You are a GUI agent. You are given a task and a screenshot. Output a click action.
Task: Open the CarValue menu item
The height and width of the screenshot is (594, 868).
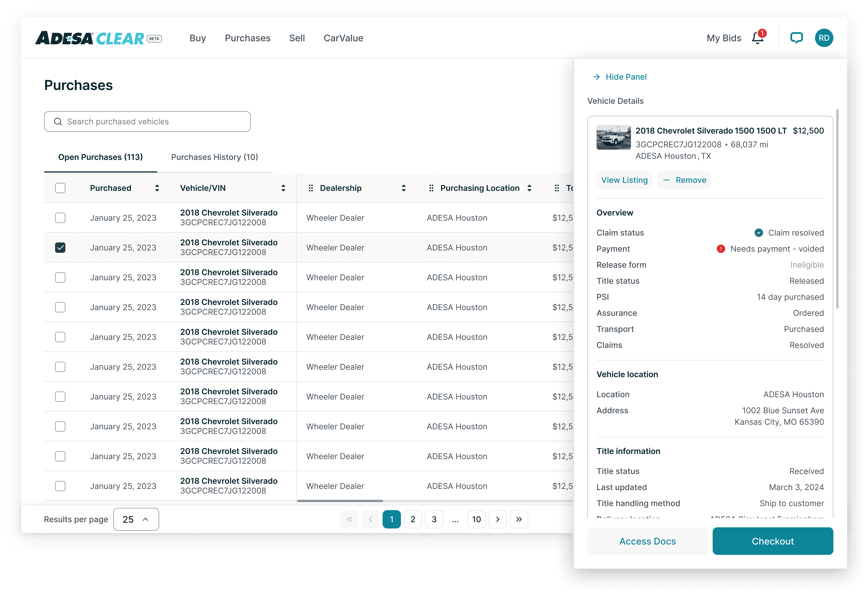pyautogui.click(x=343, y=38)
